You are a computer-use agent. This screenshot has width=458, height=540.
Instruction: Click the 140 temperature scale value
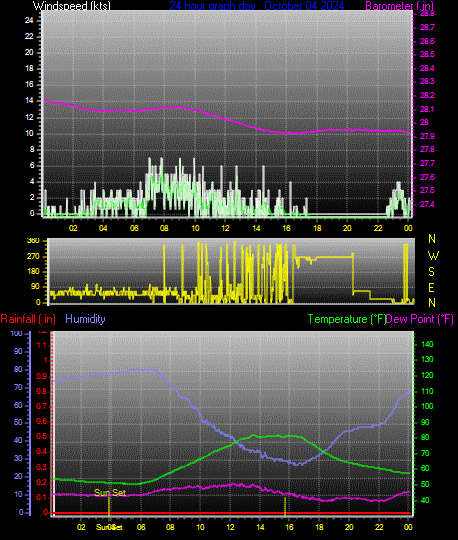pyautogui.click(x=427, y=344)
